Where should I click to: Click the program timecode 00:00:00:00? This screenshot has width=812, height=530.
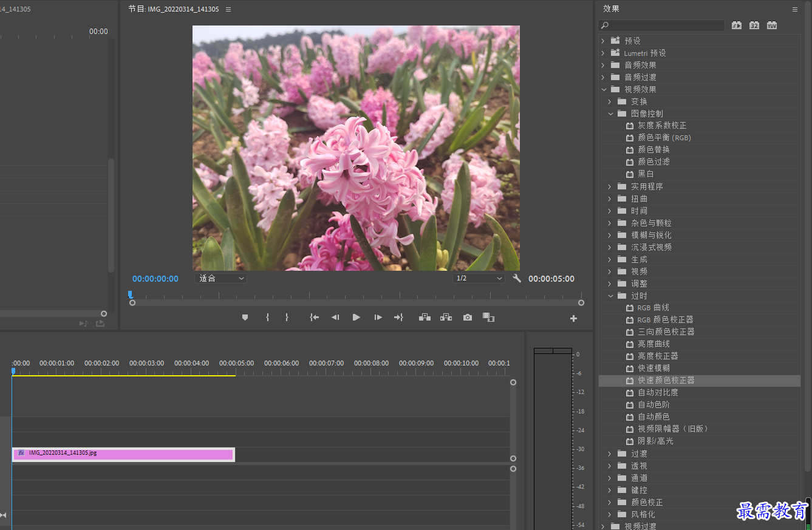[x=155, y=279]
